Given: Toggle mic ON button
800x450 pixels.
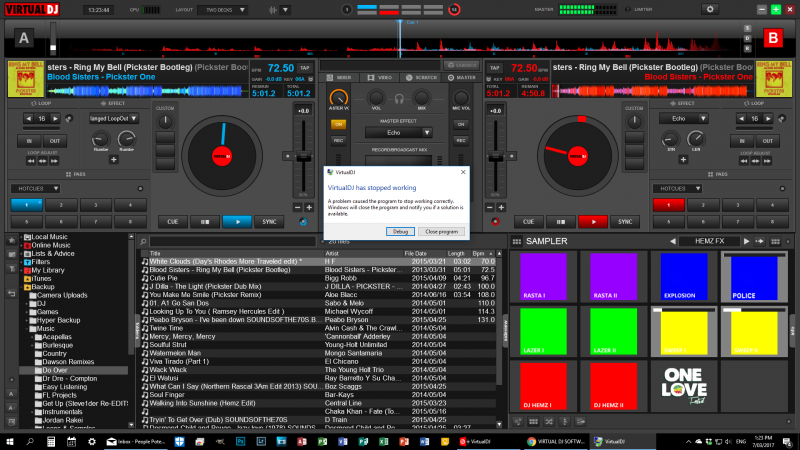Looking at the screenshot, I should tap(461, 124).
